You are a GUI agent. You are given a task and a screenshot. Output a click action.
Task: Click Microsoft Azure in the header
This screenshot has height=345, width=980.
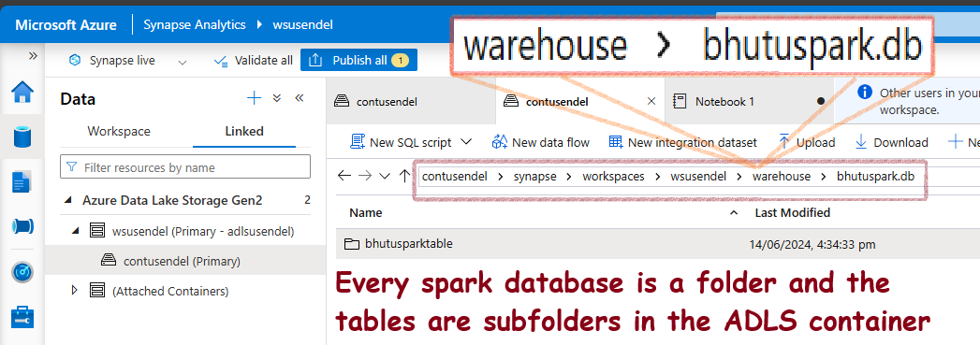[x=66, y=25]
